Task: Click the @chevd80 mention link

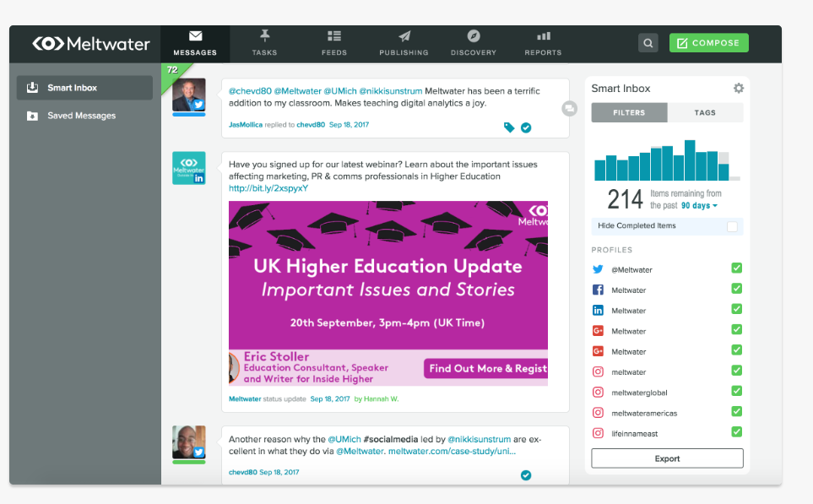Action: (x=250, y=91)
